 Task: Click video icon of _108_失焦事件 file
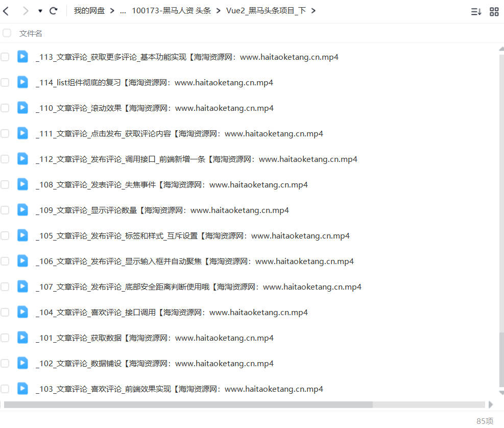(x=22, y=184)
